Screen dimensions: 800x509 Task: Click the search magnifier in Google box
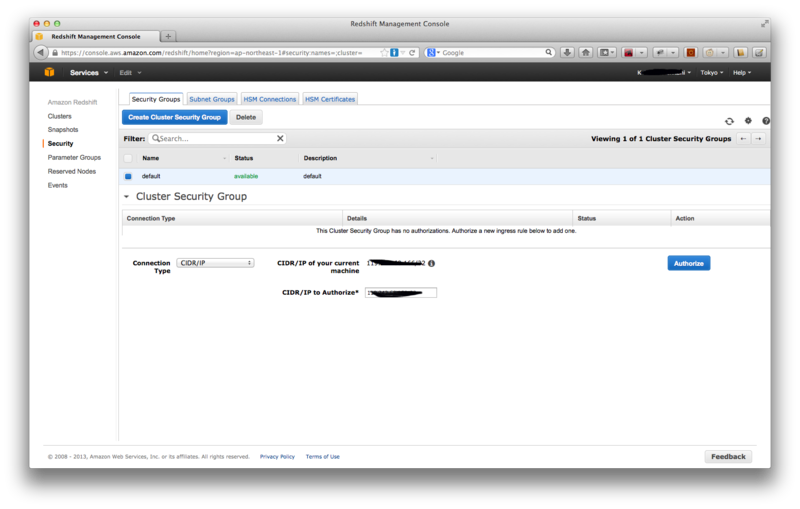click(548, 52)
